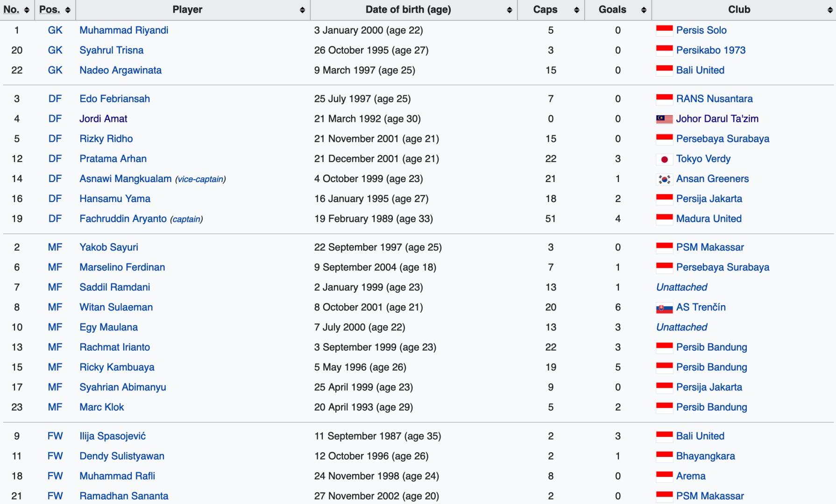Sort table by Goals column arrows

pyautogui.click(x=644, y=10)
